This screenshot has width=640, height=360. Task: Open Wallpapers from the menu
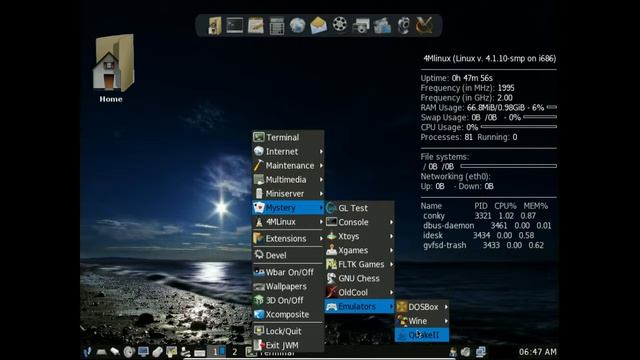pos(288,286)
